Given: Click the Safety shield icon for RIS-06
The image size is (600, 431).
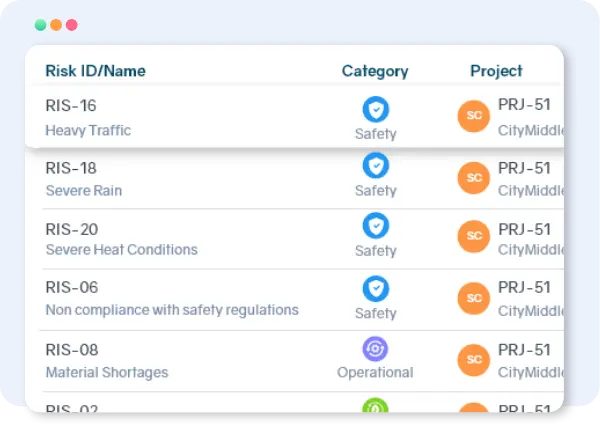Looking at the screenshot, I should (375, 289).
